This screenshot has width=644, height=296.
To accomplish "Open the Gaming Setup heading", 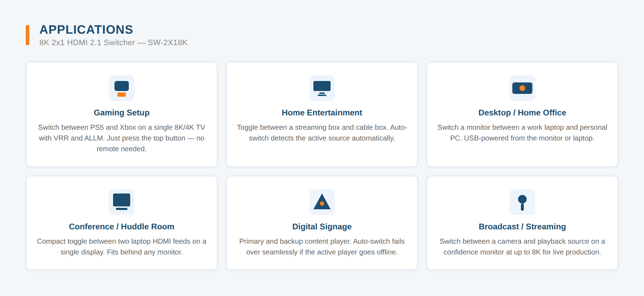I will click(x=122, y=113).
